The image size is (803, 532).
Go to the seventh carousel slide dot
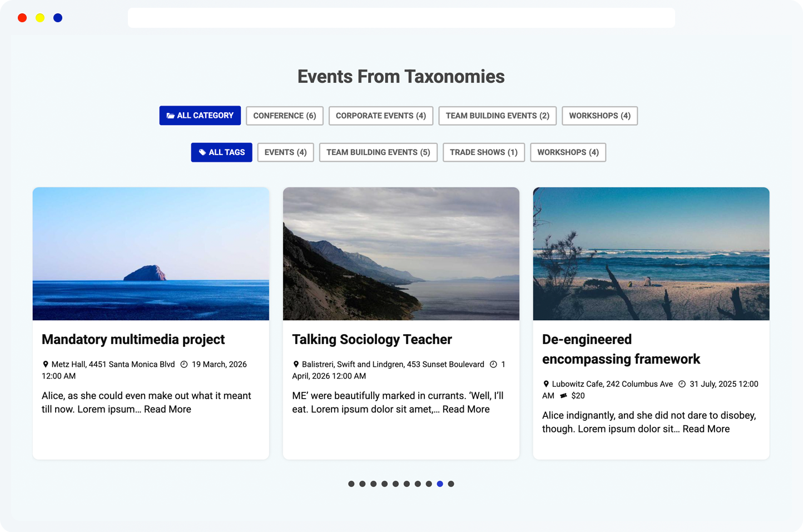[x=418, y=484]
